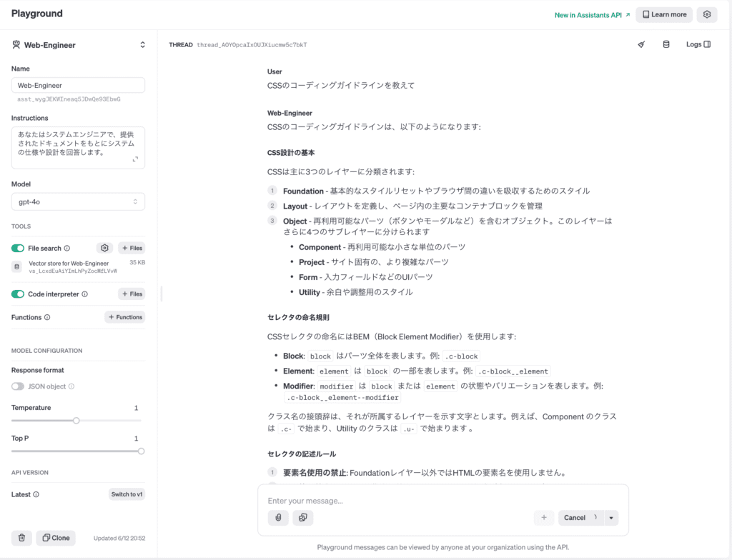Delete assistant with trash icon
This screenshot has width=732, height=560.
point(21,538)
